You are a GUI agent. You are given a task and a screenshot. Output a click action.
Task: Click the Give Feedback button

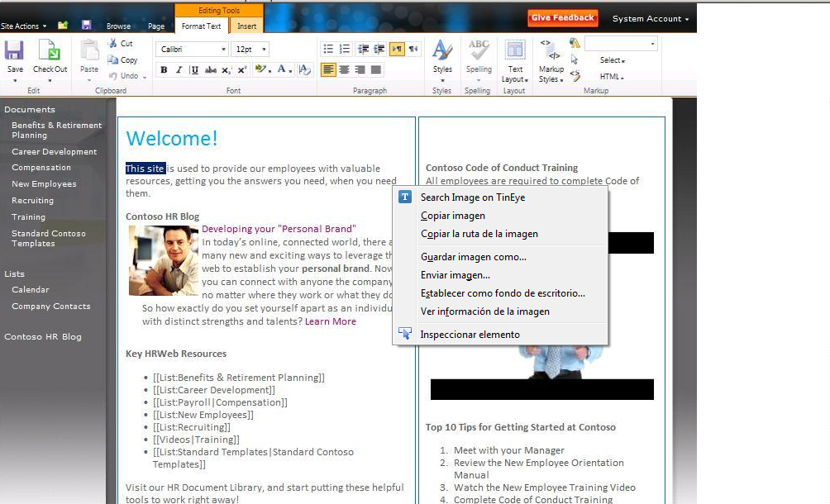click(x=563, y=17)
